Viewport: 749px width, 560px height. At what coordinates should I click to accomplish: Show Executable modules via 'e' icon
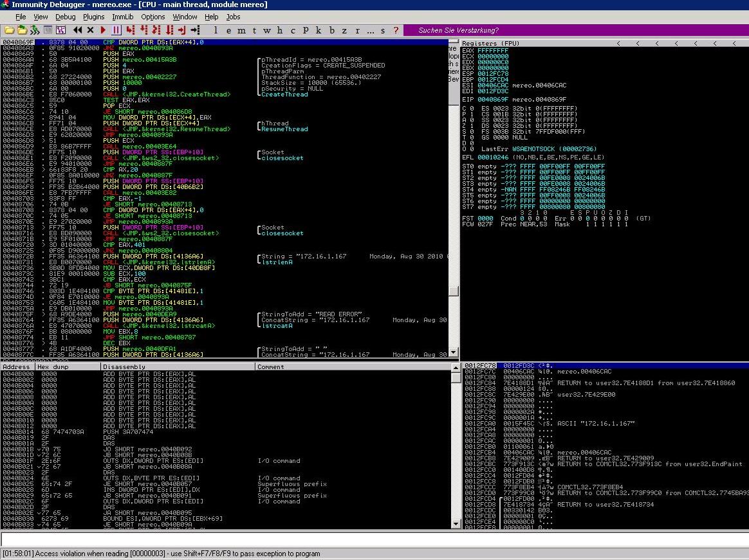pos(229,30)
